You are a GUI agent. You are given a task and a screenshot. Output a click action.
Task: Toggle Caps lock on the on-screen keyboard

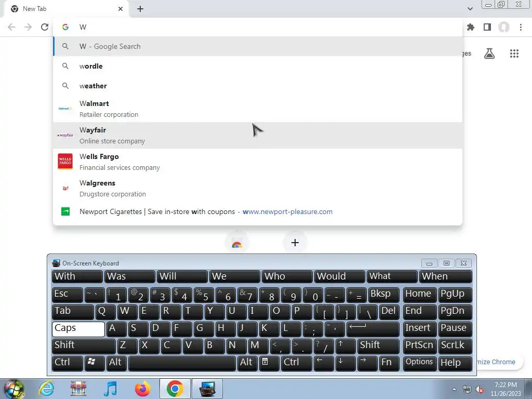tap(78, 329)
